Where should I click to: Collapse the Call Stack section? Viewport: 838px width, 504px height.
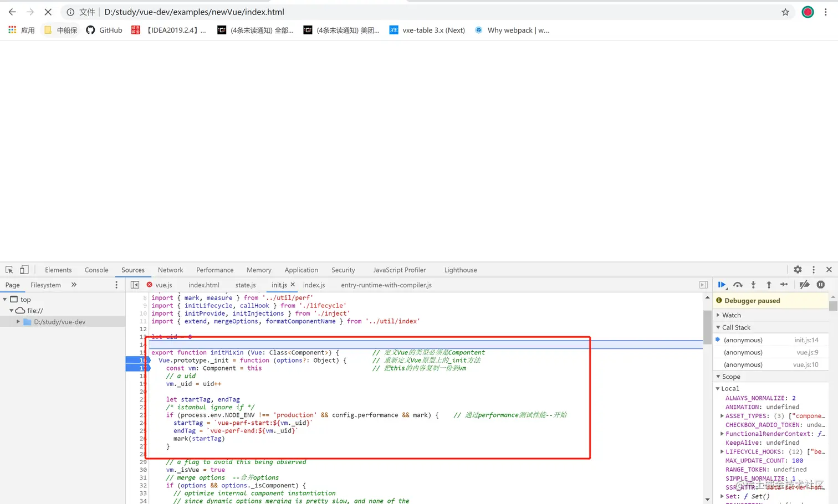pos(718,327)
